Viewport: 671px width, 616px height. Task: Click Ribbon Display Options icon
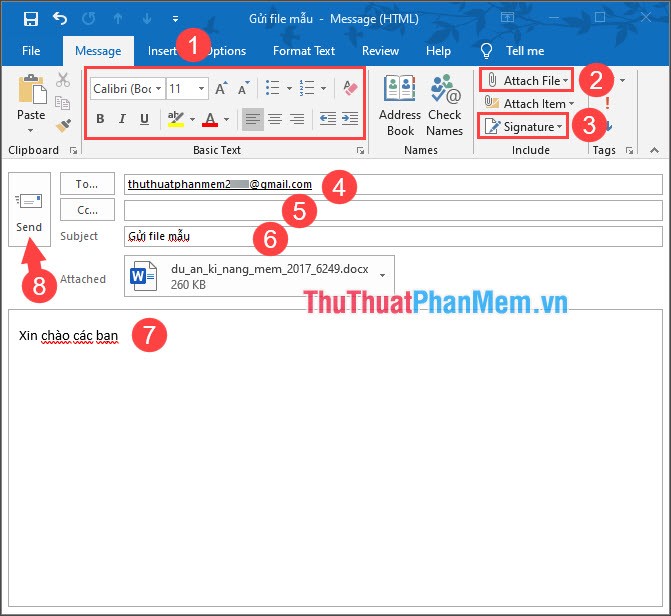pyautogui.click(x=508, y=18)
